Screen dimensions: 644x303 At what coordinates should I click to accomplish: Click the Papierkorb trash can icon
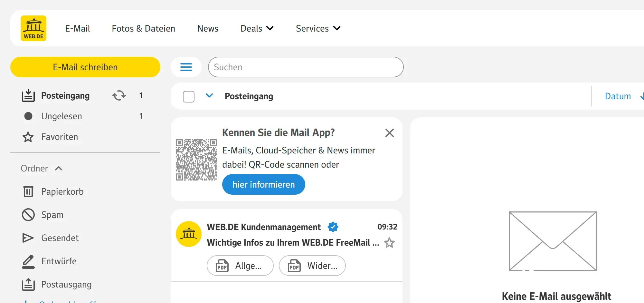click(28, 191)
